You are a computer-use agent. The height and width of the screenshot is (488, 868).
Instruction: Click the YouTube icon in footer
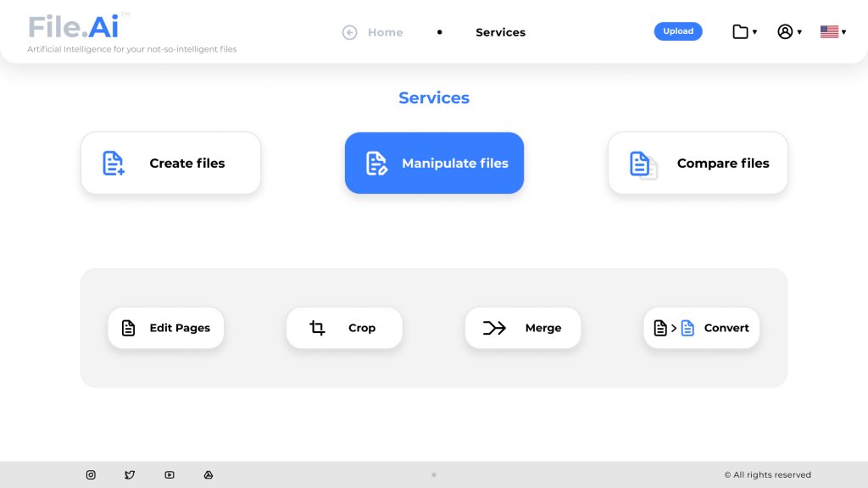coord(170,475)
